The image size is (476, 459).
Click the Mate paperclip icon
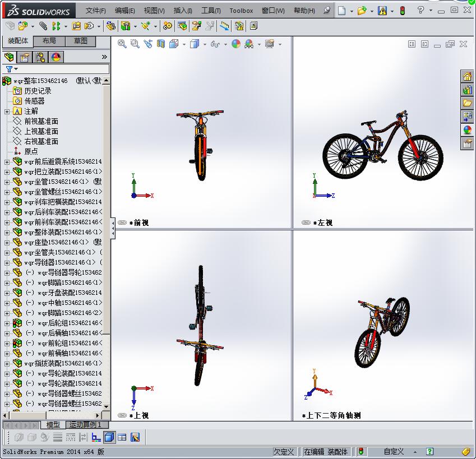point(43,26)
